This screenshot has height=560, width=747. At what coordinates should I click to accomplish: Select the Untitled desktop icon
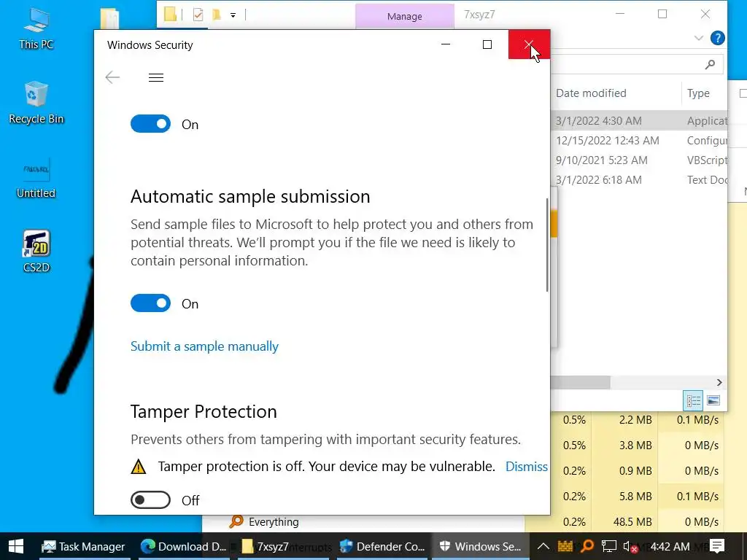[x=36, y=178]
